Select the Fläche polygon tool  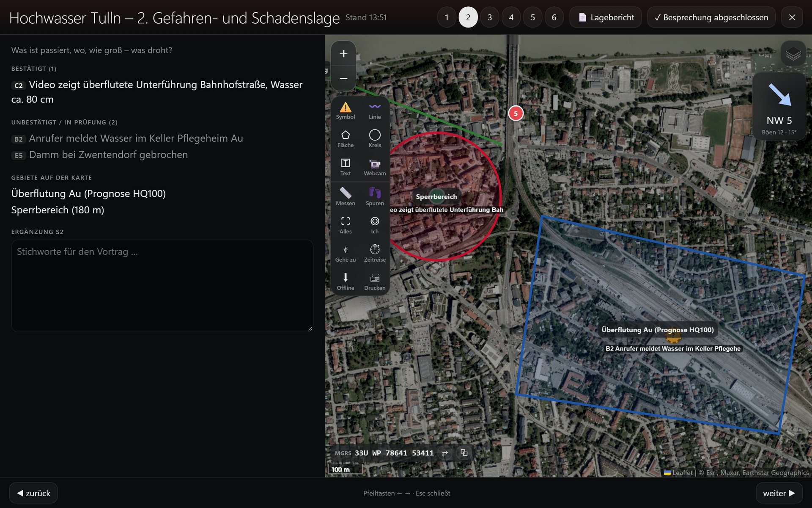point(346,139)
